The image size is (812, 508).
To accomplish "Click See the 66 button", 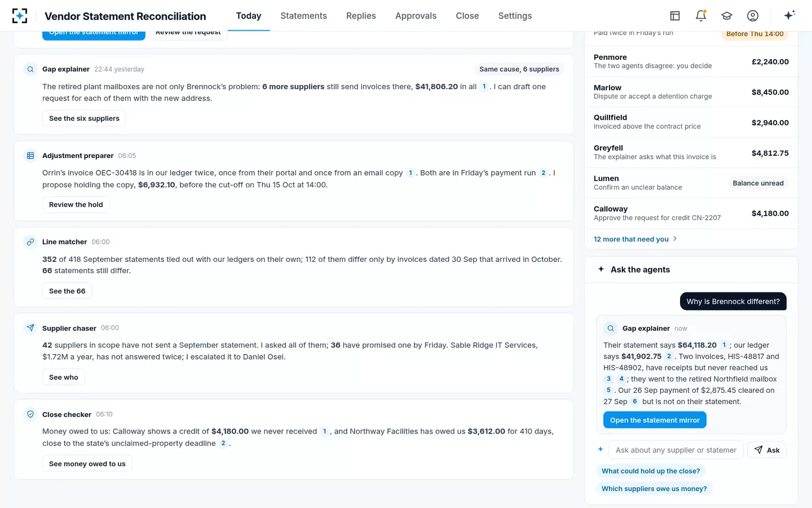I will [67, 291].
